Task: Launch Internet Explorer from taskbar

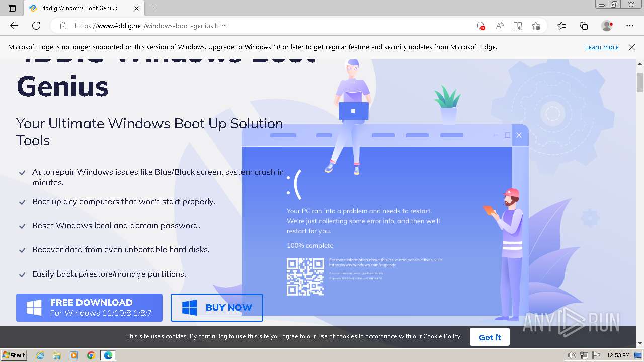Action: (40, 355)
